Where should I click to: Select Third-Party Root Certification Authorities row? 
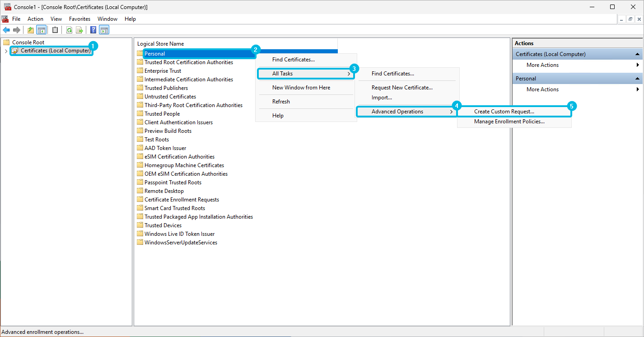190,105
